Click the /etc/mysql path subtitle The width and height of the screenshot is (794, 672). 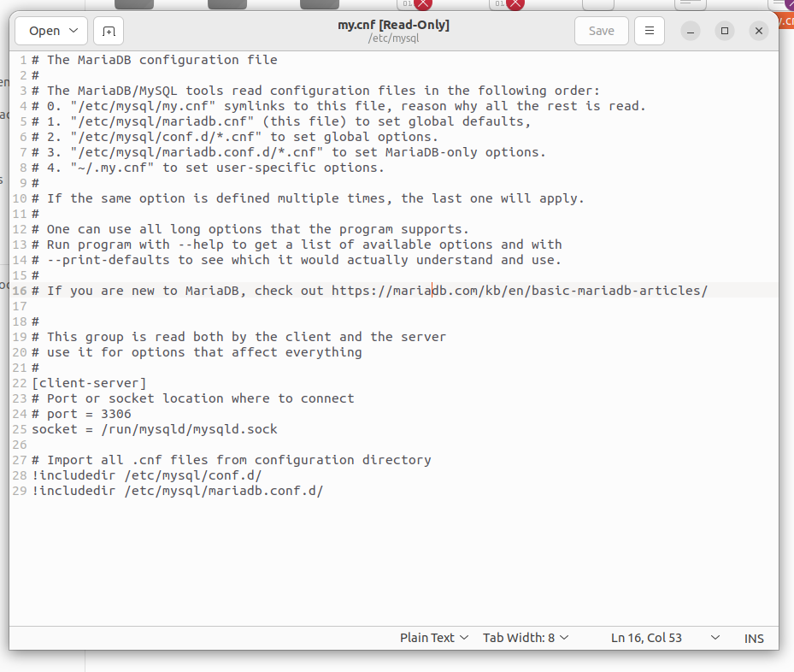(393, 38)
